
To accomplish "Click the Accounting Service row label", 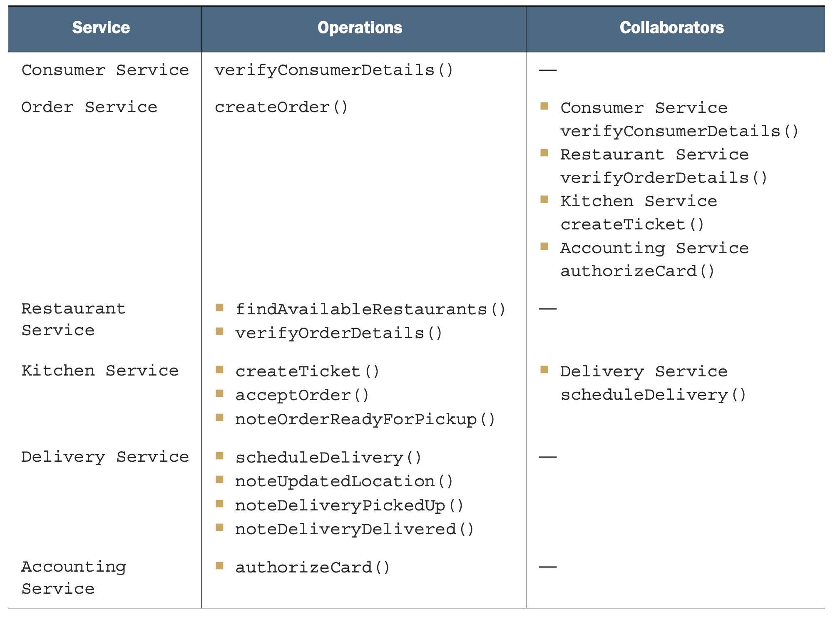I will tap(74, 578).
